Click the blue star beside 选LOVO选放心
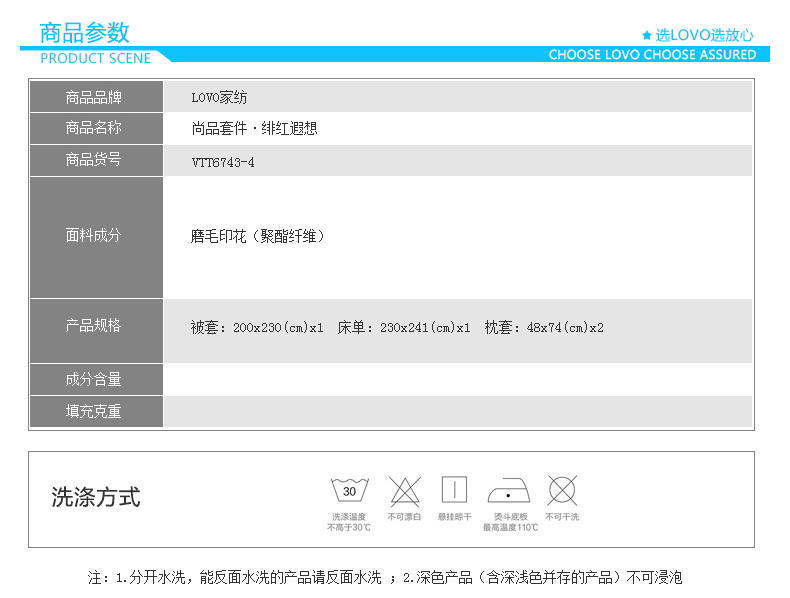 click(647, 35)
